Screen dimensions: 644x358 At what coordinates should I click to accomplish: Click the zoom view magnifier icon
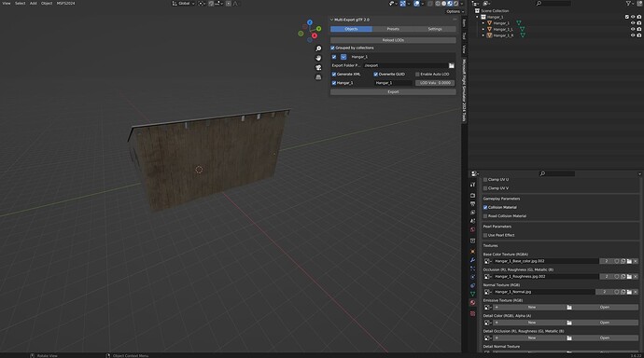click(318, 48)
